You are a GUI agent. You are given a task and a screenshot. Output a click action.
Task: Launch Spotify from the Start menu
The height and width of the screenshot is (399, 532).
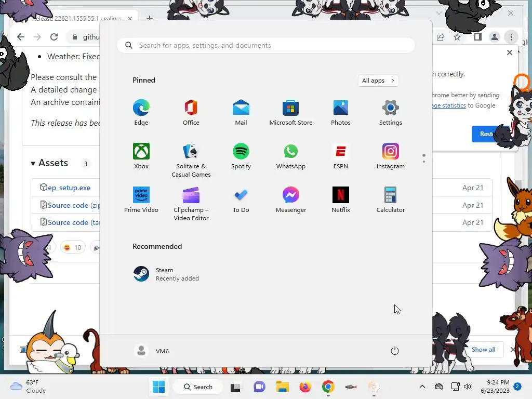pos(241,156)
